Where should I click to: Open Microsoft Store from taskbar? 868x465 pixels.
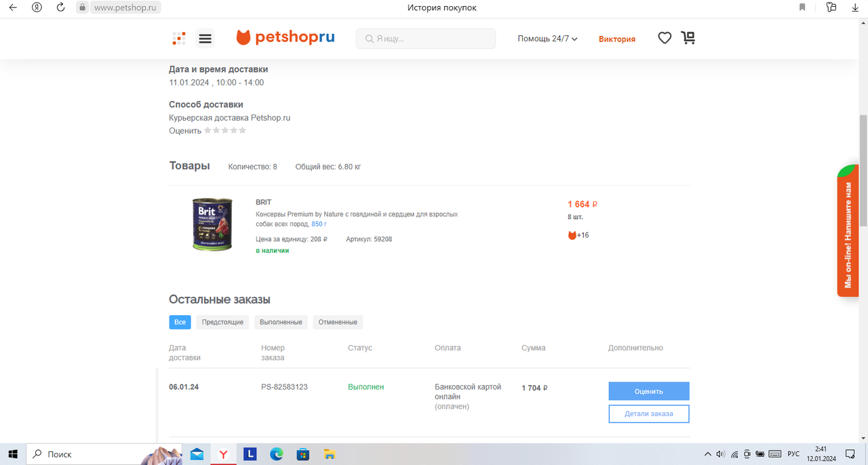coord(302,454)
